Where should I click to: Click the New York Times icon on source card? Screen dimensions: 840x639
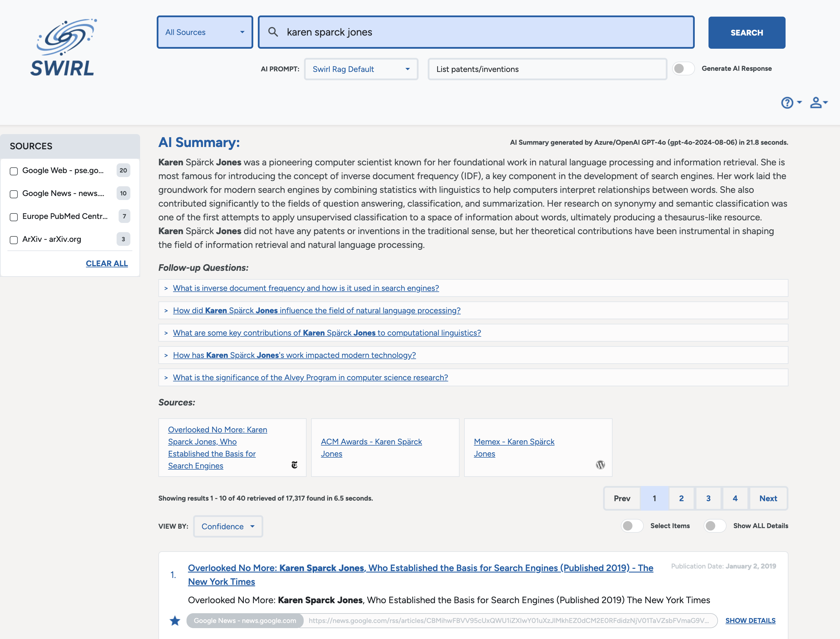tap(294, 465)
